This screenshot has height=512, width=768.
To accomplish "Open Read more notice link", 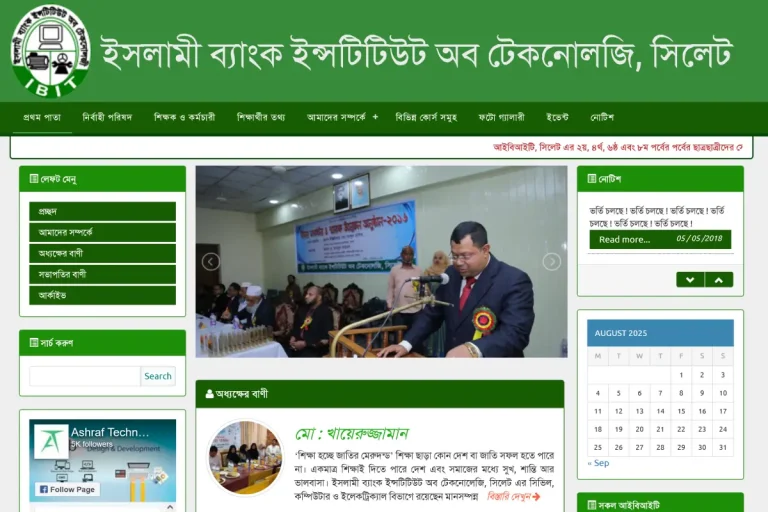I will tap(624, 240).
